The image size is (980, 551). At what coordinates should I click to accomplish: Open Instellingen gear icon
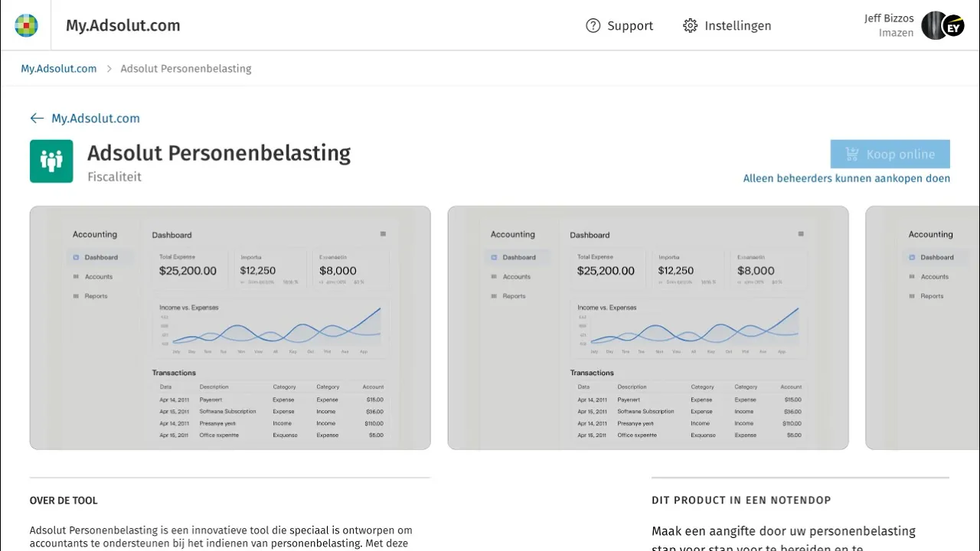coord(690,25)
